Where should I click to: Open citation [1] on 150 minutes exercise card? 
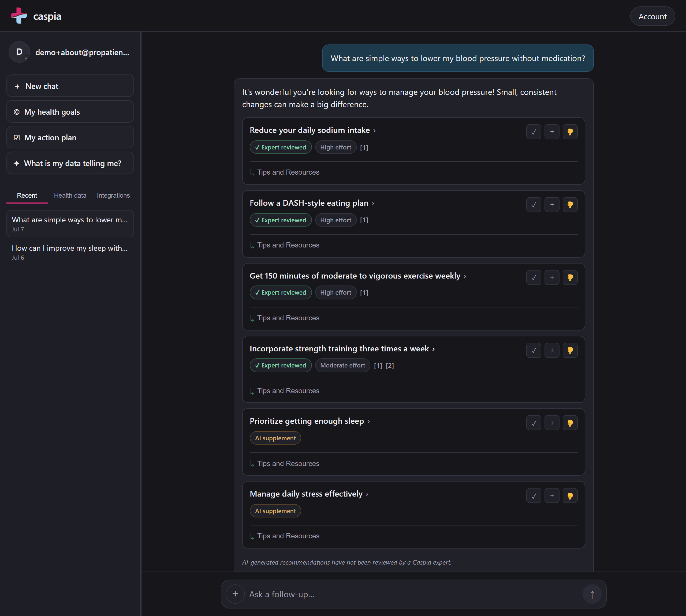pos(364,293)
